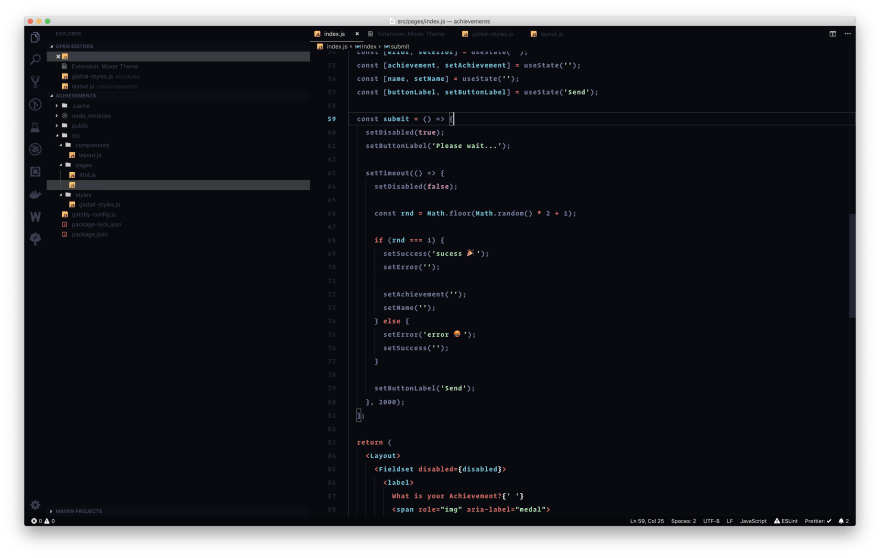
Task: Collapse the Open Editors section
Action: point(74,47)
